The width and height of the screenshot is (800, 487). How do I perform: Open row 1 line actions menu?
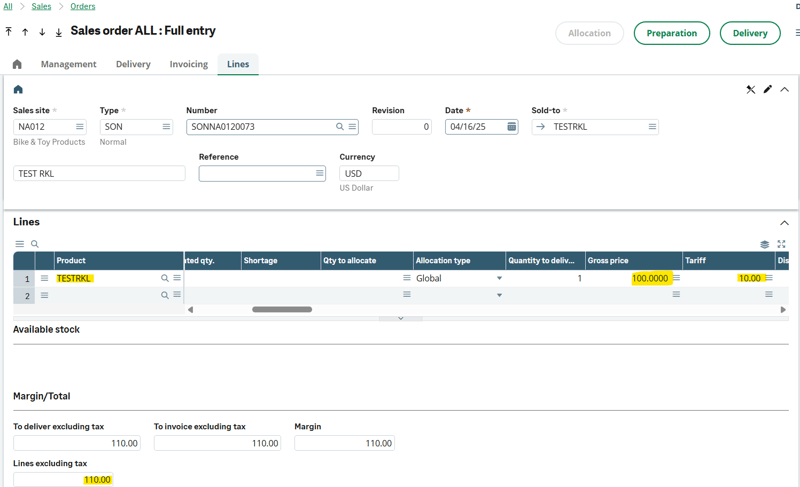pyautogui.click(x=44, y=279)
